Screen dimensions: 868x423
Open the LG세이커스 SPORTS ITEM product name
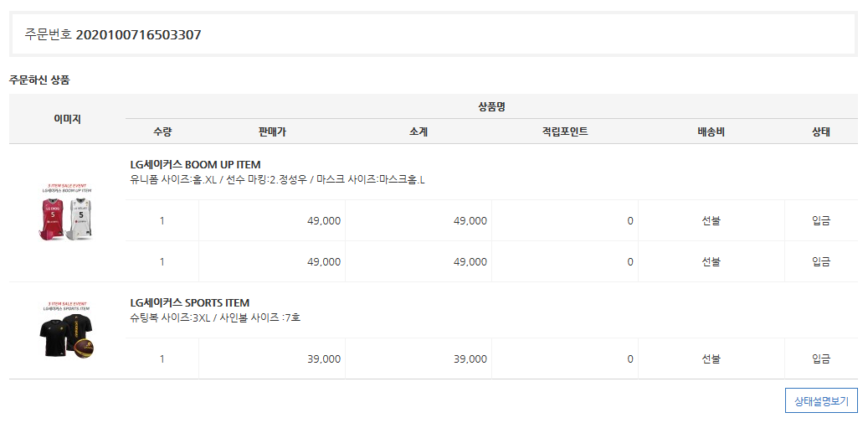tap(190, 302)
